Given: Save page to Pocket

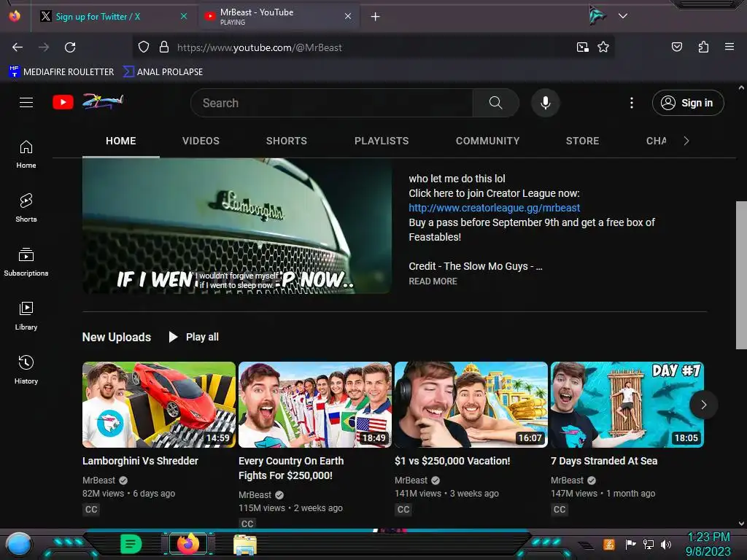Looking at the screenshot, I should (x=677, y=47).
